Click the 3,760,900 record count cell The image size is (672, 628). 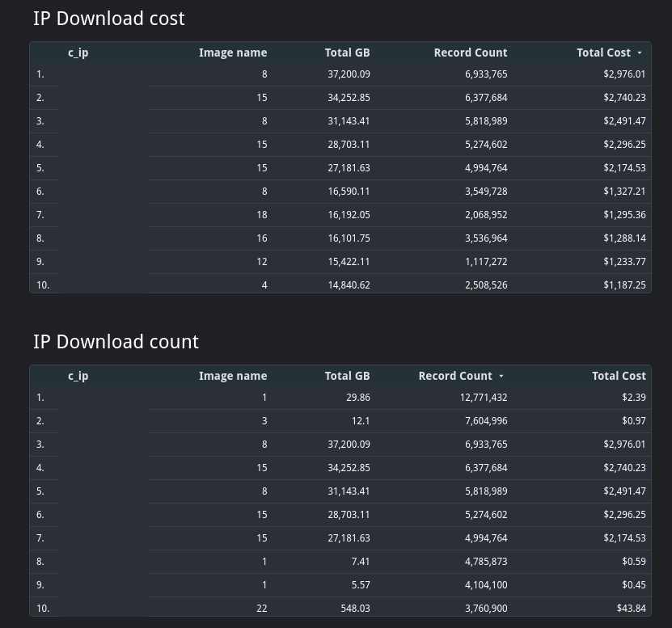tap(486, 609)
